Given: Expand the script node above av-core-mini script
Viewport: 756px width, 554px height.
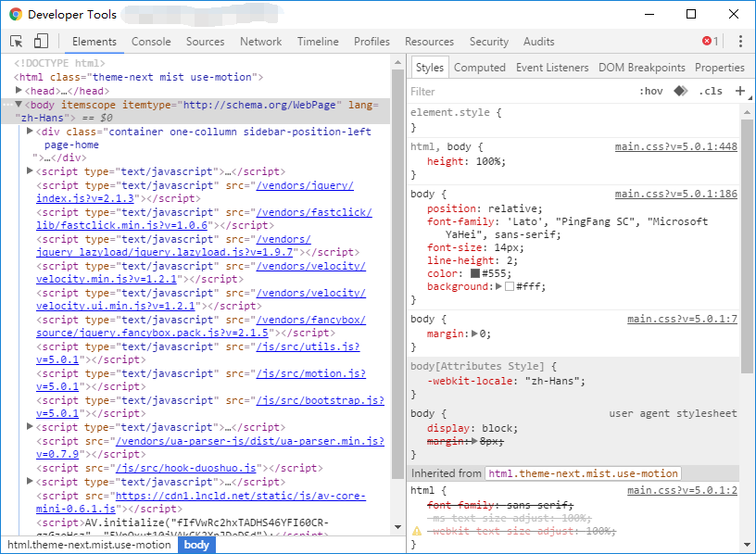Looking at the screenshot, I should click(30, 481).
